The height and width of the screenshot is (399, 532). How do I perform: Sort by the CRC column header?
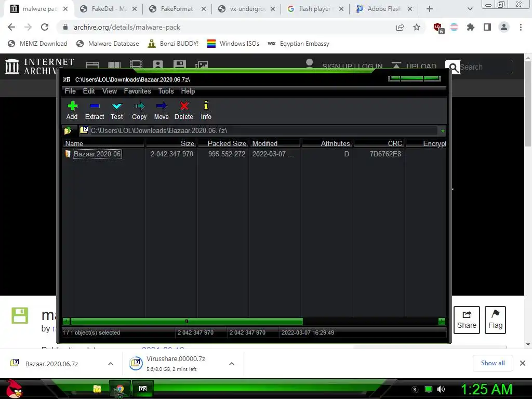(379, 143)
